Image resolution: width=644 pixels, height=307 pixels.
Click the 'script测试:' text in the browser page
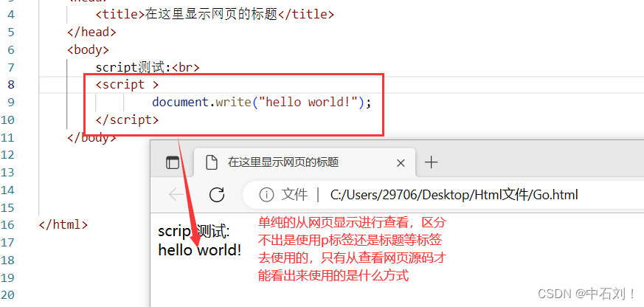[194, 232]
